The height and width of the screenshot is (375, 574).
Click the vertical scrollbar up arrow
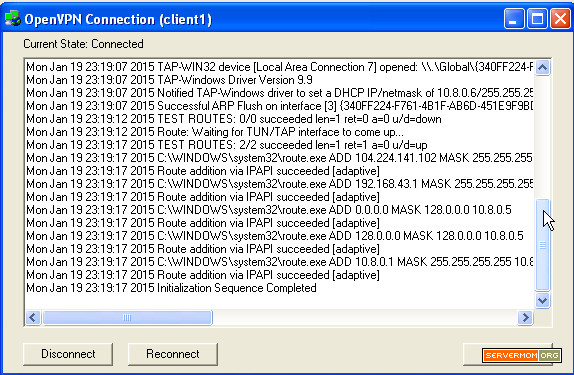542,68
